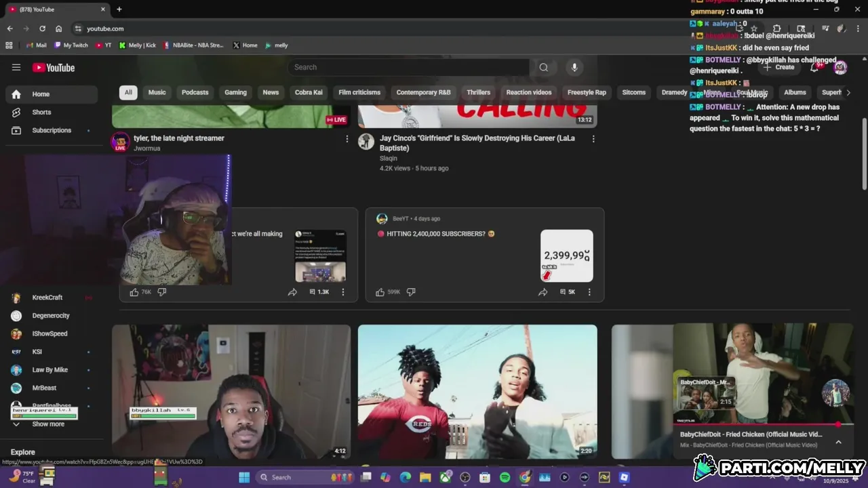This screenshot has height=488, width=868.
Task: Select the Gaming category chip
Action: point(235,92)
